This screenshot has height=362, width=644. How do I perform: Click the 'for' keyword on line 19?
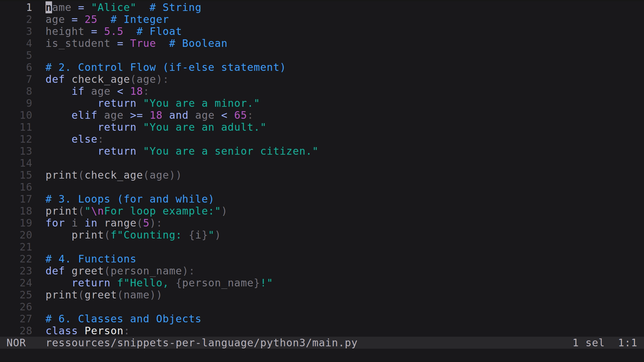pyautogui.click(x=55, y=223)
